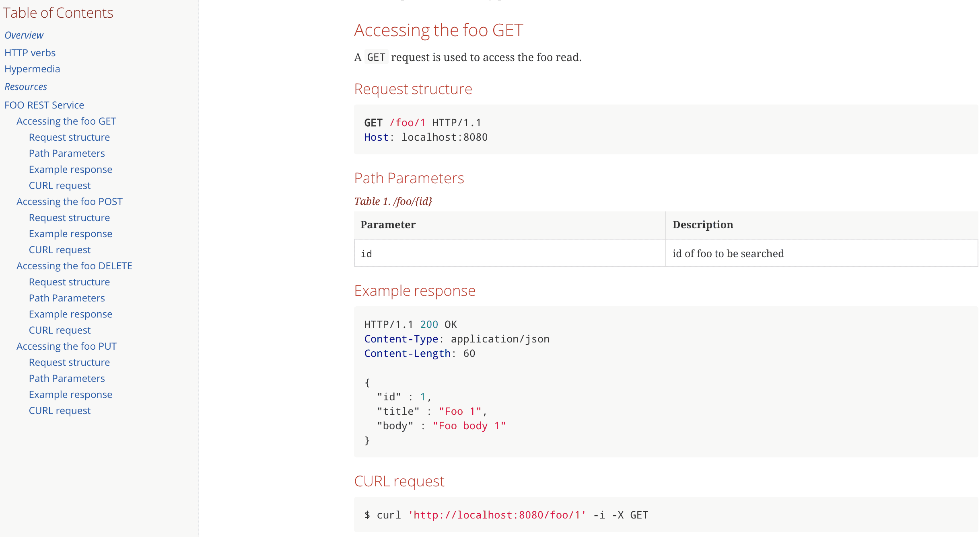Open CURL request under foo GET
Viewport: 980px width, 537px height.
click(x=60, y=185)
